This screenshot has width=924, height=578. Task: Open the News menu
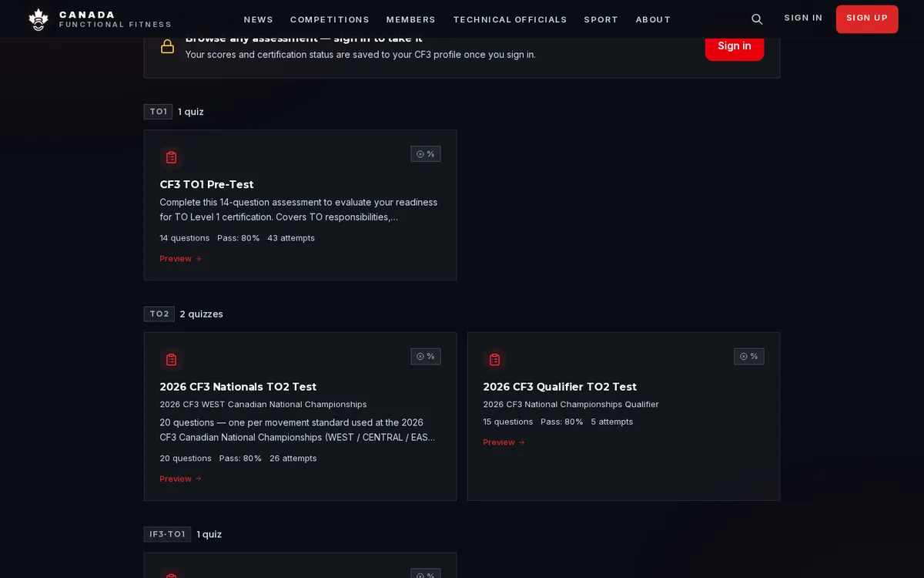[259, 19]
